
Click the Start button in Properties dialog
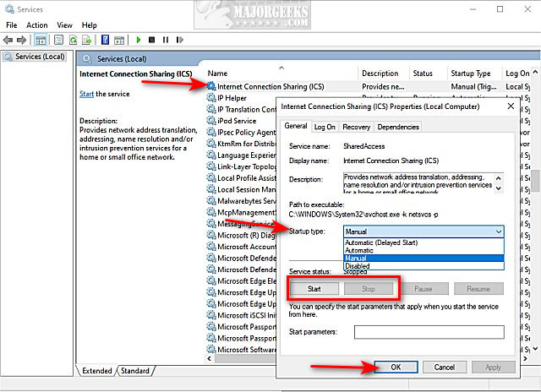coord(314,289)
